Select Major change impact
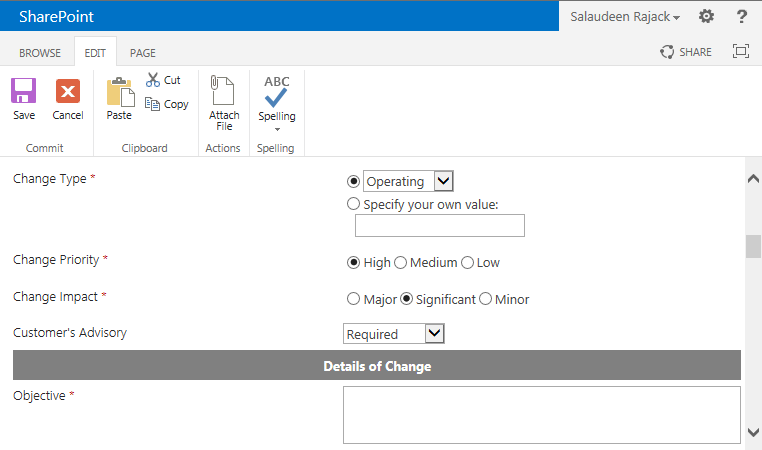 click(x=353, y=299)
